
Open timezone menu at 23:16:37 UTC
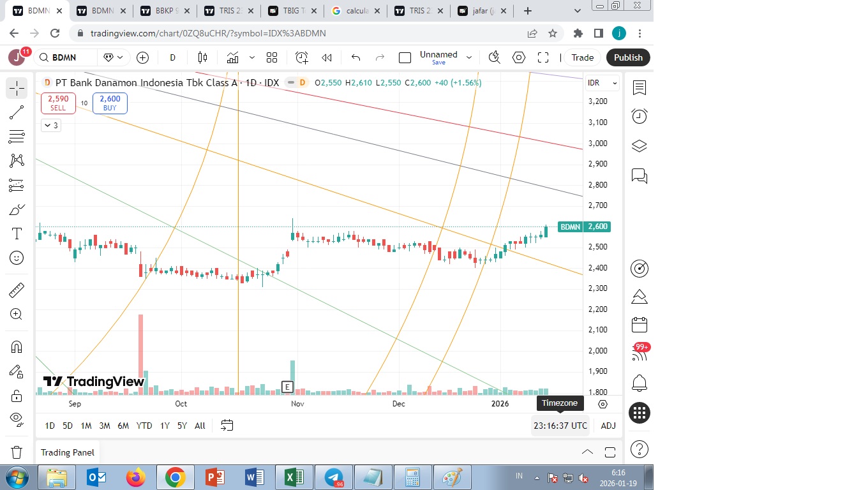(x=560, y=426)
